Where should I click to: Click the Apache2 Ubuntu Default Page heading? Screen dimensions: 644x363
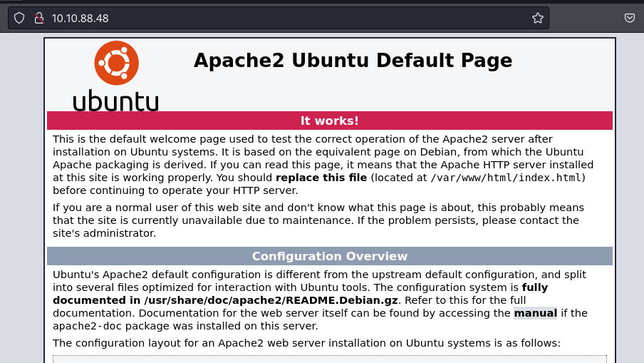click(x=353, y=61)
